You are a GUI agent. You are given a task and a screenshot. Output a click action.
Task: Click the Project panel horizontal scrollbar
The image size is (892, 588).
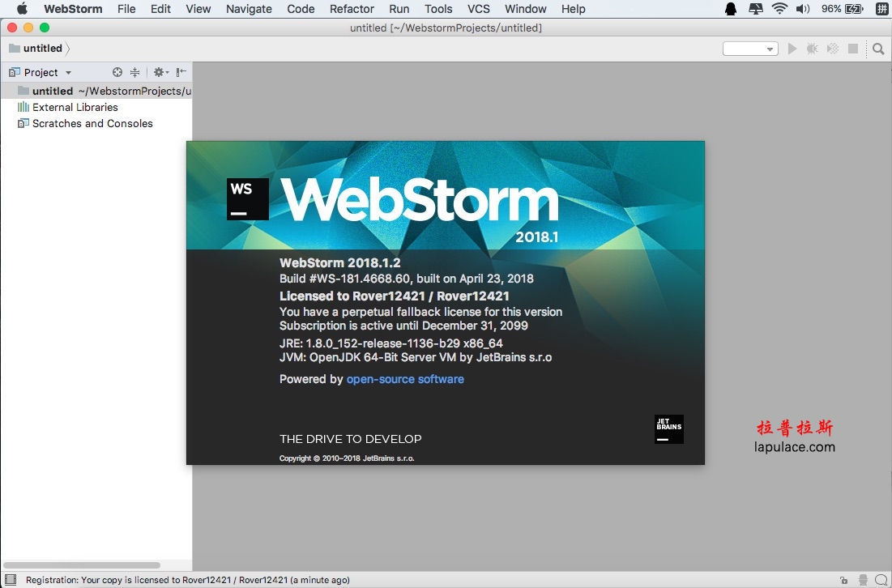pos(82,565)
